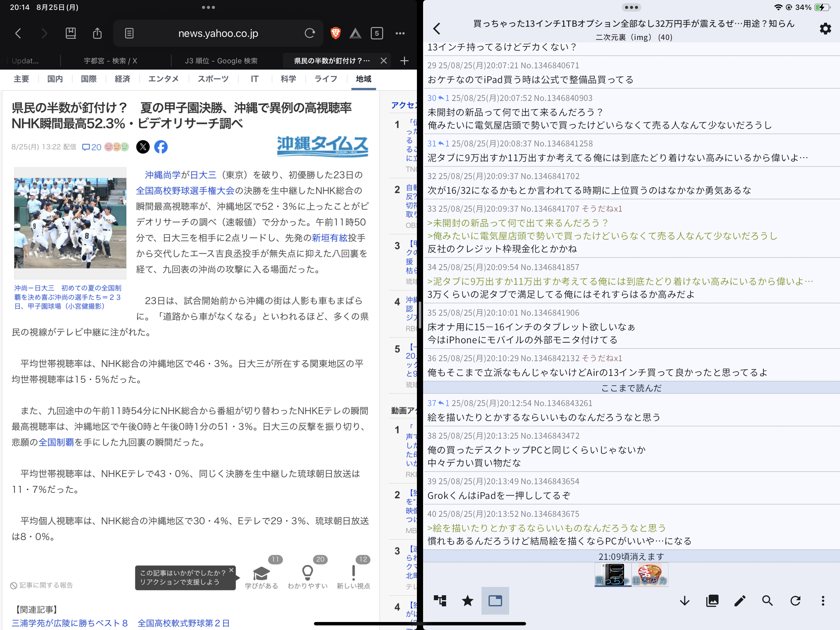Open the article reaction emoji faces
Viewport: 840px width, 630px height.
pyautogui.click(x=117, y=147)
